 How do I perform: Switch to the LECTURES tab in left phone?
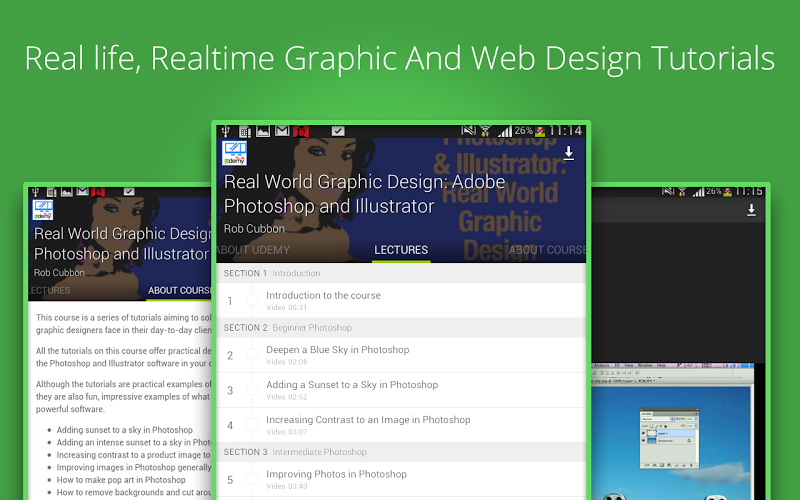pyautogui.click(x=49, y=290)
